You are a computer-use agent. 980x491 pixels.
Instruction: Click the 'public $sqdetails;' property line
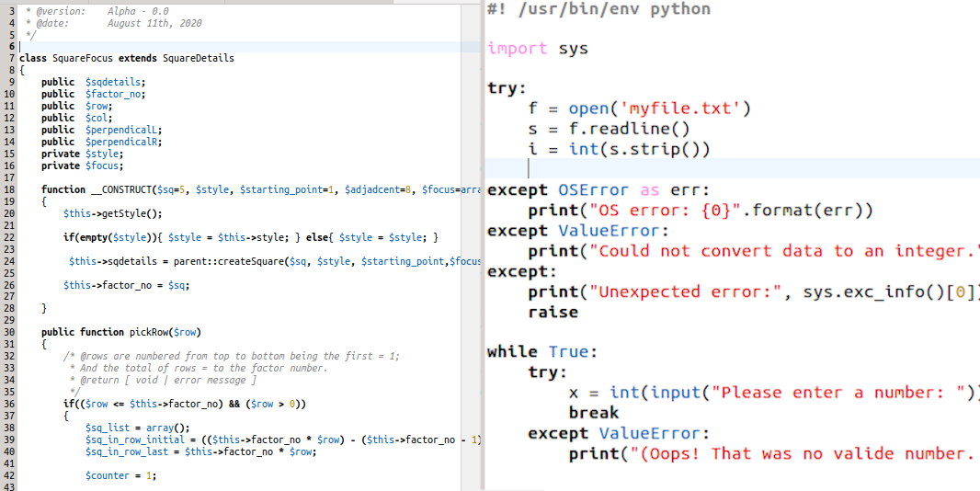pos(94,82)
